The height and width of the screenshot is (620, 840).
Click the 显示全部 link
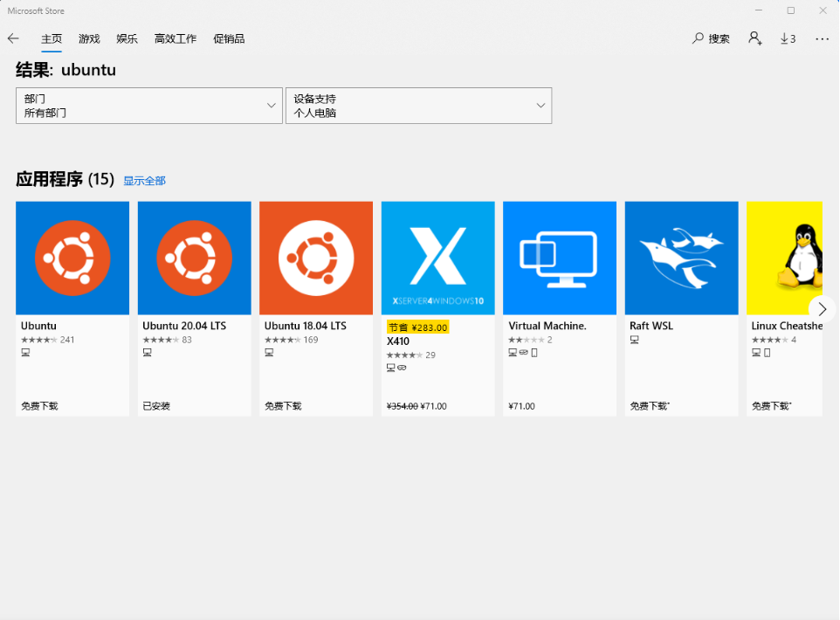coord(144,181)
